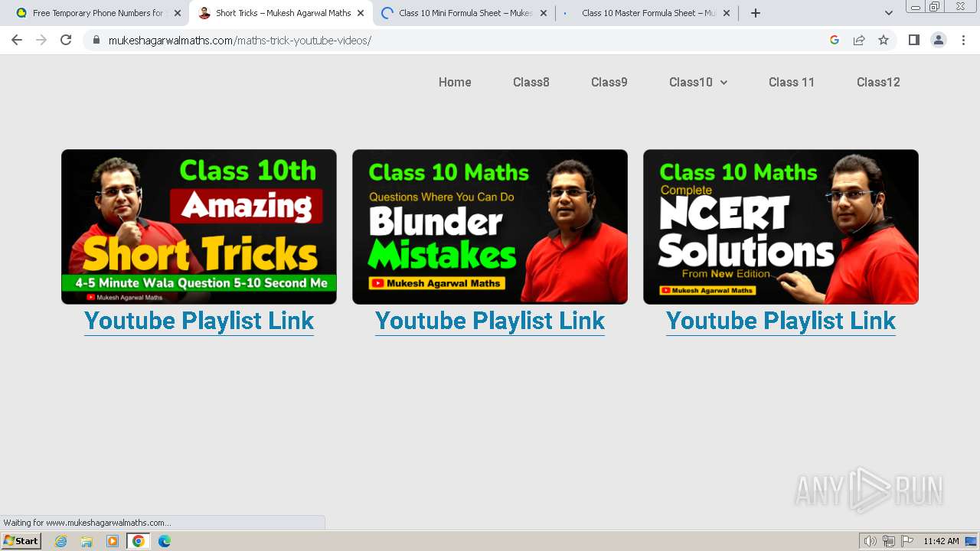Open the NCERT Solutions thumbnail
This screenshot has width=980, height=551.
pyautogui.click(x=781, y=227)
